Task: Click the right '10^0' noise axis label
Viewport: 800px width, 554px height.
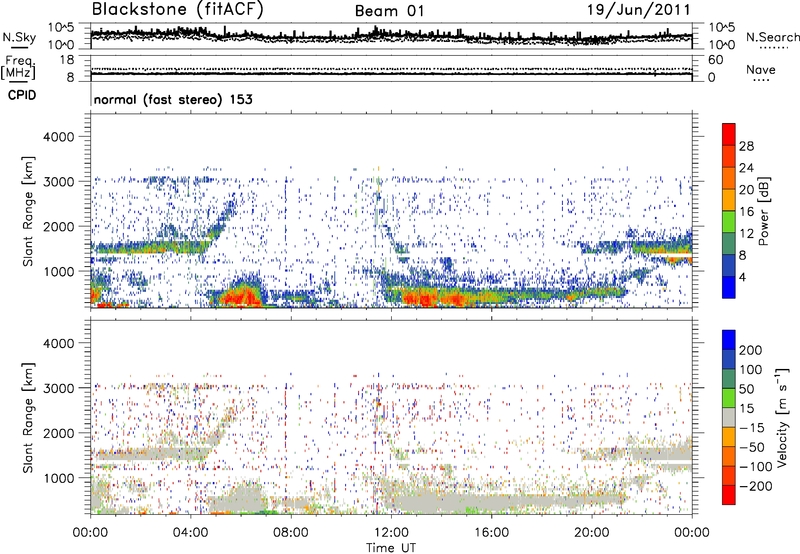Action: point(721,45)
